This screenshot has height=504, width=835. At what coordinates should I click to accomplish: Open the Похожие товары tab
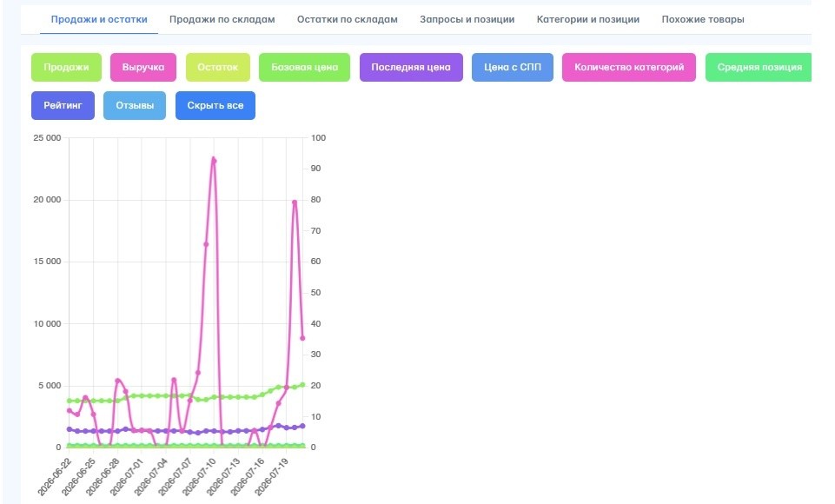703,19
